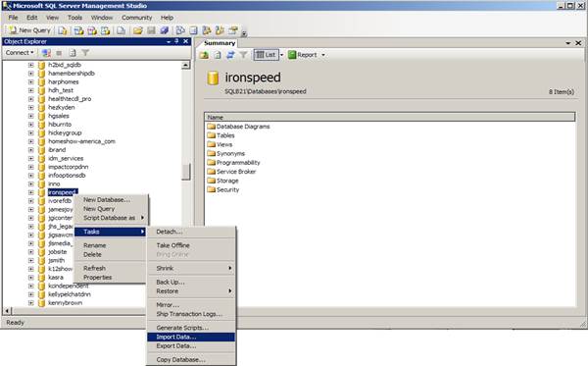
Task: Click the Up icon in Summary toolbar
Action: click(204, 55)
